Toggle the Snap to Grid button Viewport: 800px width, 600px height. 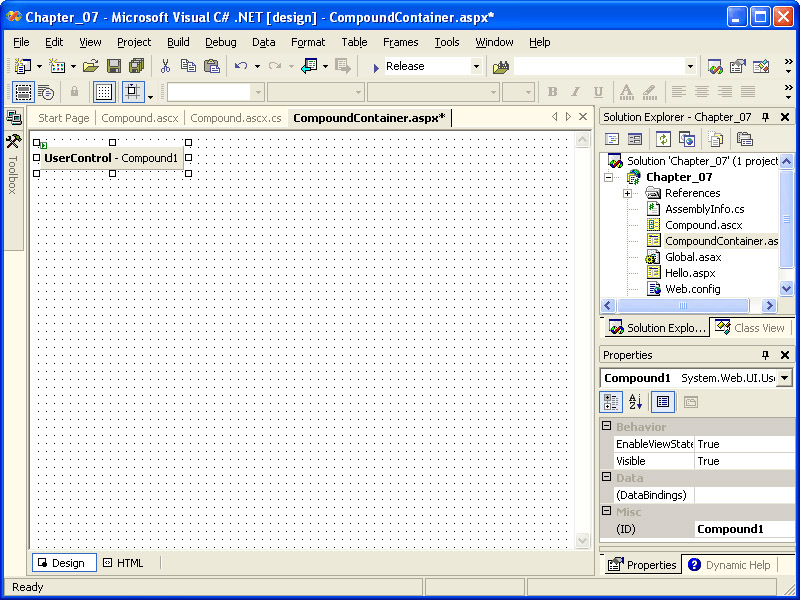click(133, 92)
